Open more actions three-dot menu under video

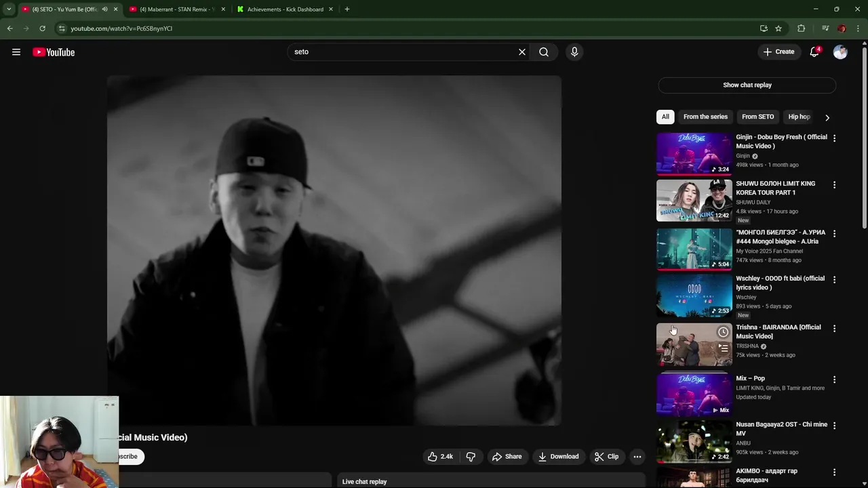tap(637, 457)
